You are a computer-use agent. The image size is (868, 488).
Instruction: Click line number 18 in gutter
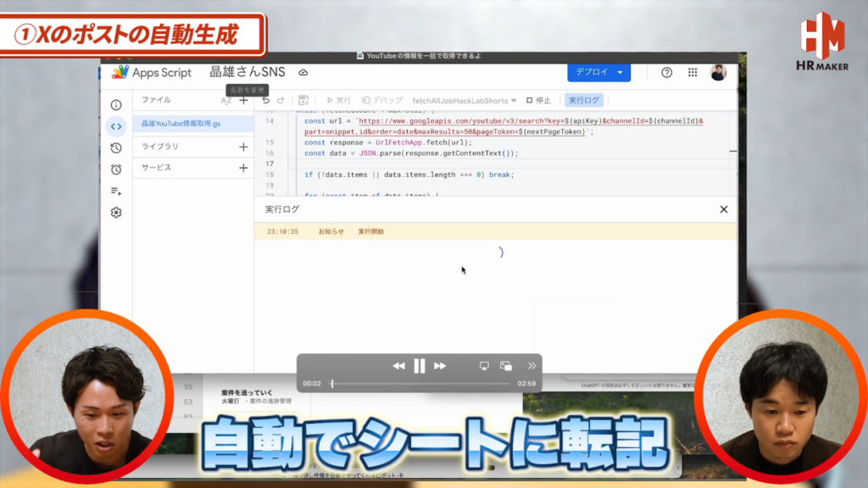point(270,175)
